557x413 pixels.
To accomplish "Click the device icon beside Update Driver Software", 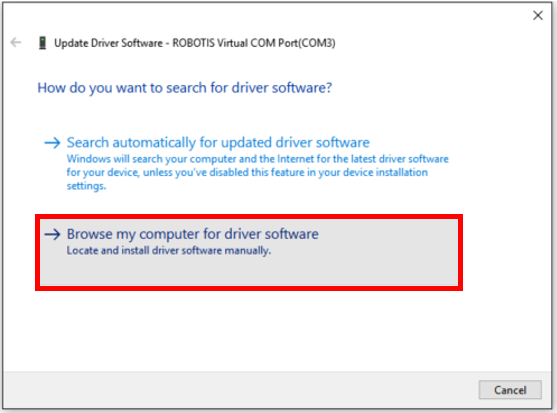I will (x=43, y=43).
